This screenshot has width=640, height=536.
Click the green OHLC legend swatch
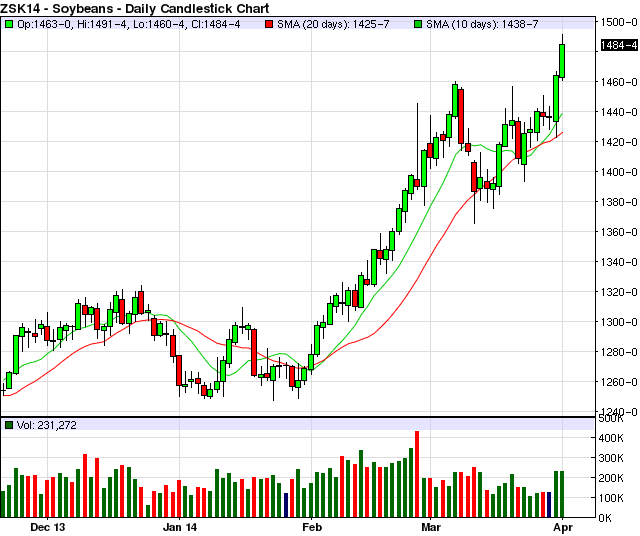9,24
